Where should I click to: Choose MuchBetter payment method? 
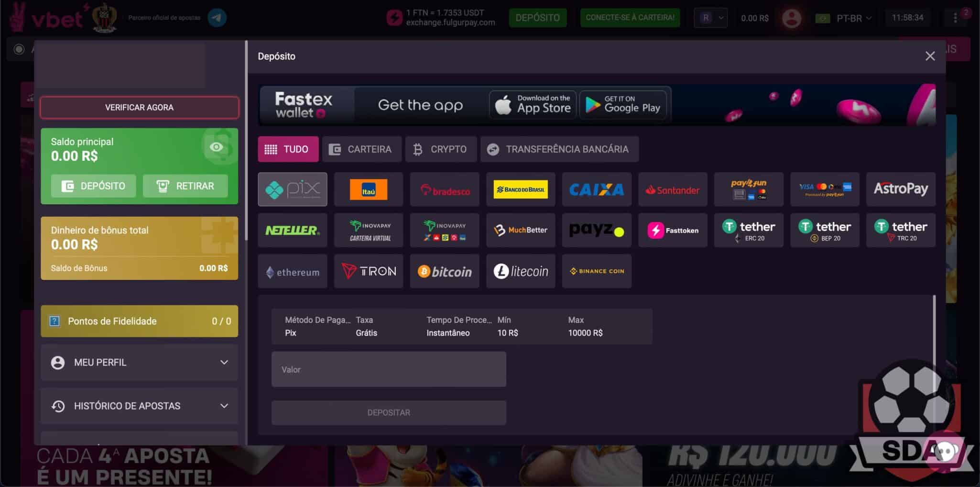(x=521, y=230)
